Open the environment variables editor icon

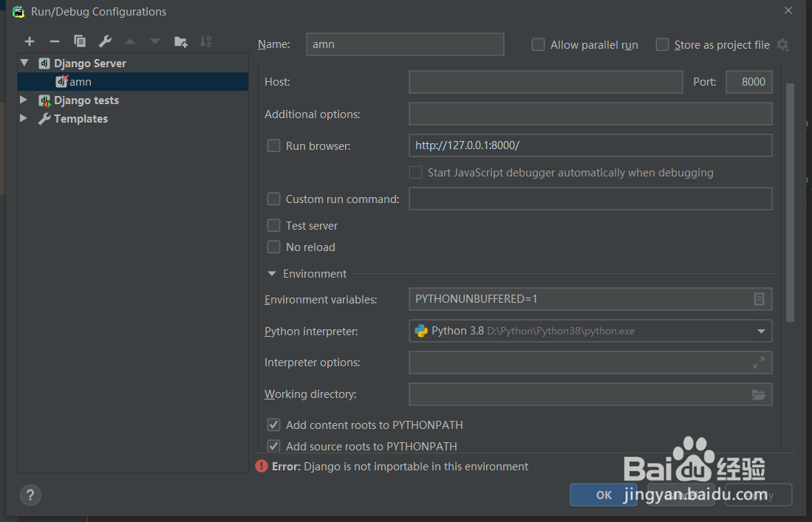click(x=759, y=299)
